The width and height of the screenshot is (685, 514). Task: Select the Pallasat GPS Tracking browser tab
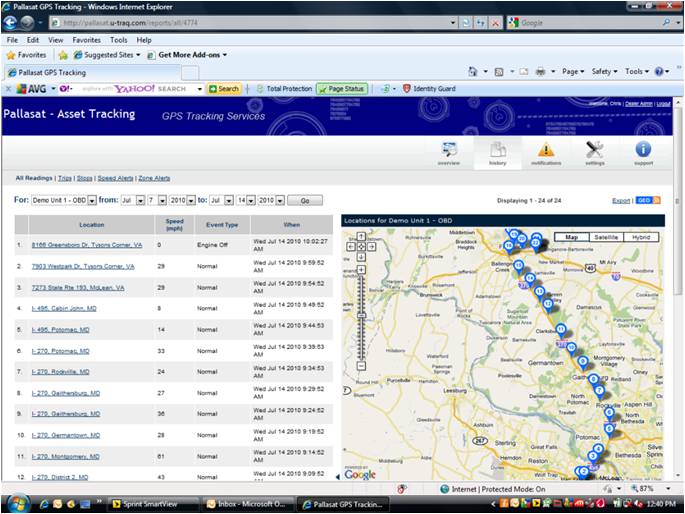pos(92,72)
